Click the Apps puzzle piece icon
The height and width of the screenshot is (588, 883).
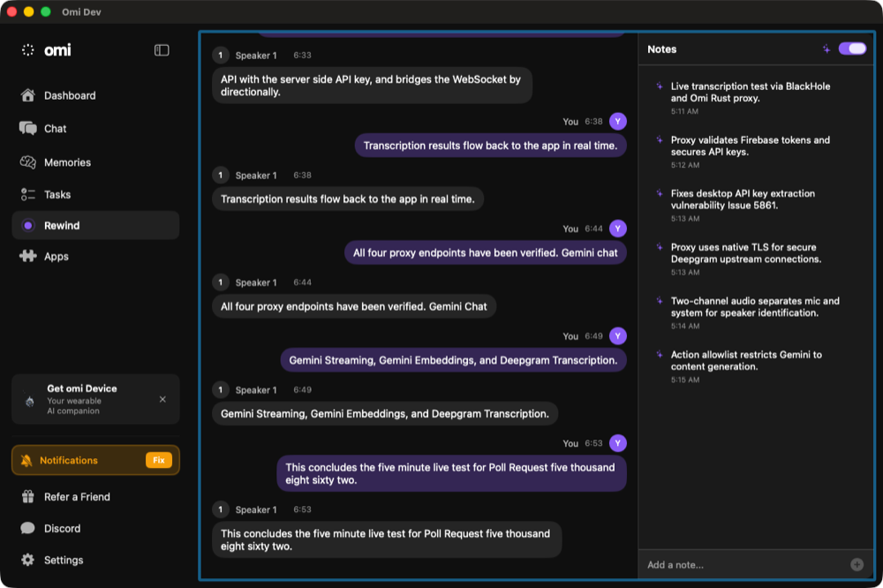(x=27, y=256)
